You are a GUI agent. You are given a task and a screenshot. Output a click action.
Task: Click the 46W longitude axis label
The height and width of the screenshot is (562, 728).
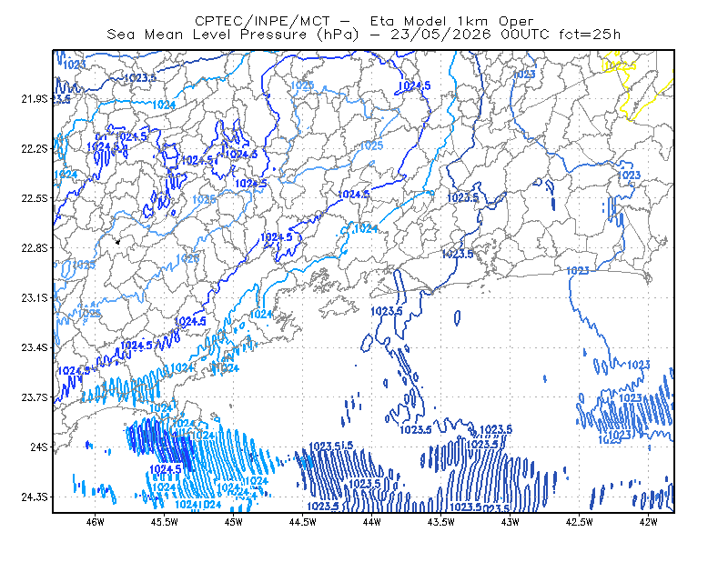coord(96,522)
